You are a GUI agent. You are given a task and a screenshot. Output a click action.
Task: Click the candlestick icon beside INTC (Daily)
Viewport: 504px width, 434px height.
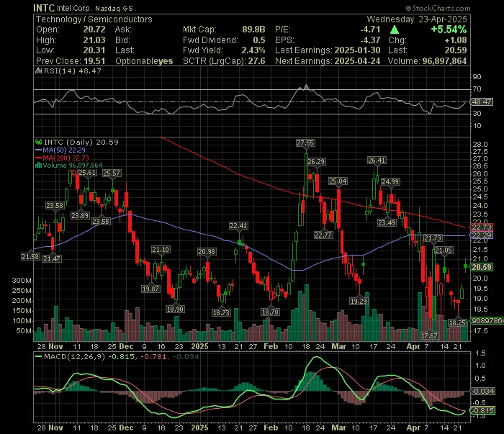39,142
